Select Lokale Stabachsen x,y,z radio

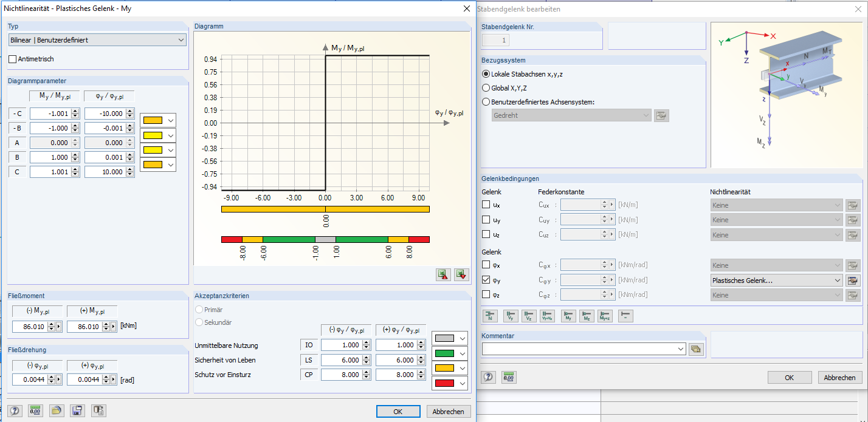click(486, 74)
